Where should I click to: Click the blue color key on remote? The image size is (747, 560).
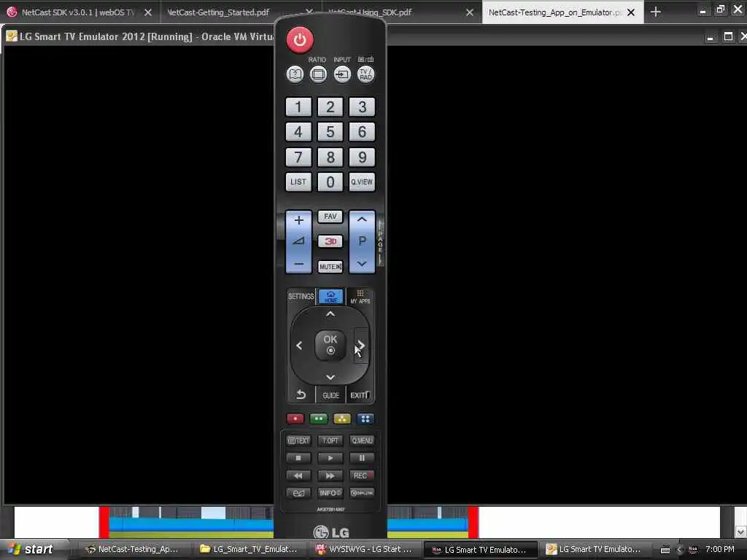tap(365, 419)
